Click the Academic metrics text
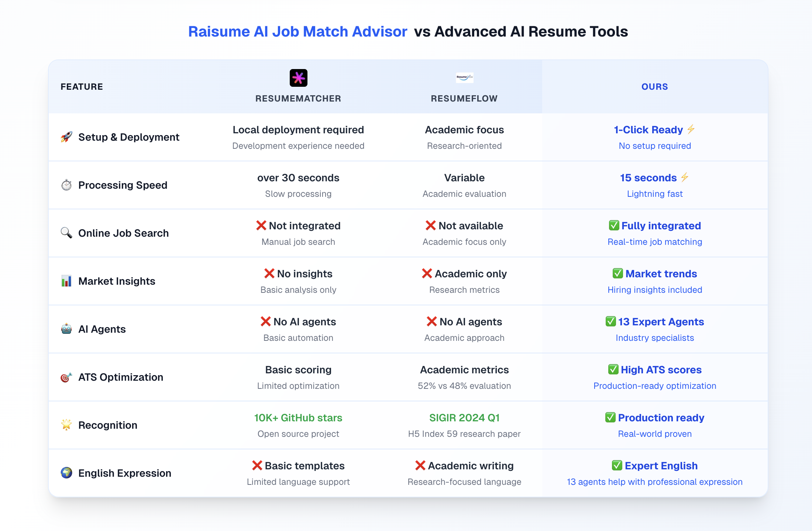This screenshot has width=812, height=531. [x=464, y=370]
